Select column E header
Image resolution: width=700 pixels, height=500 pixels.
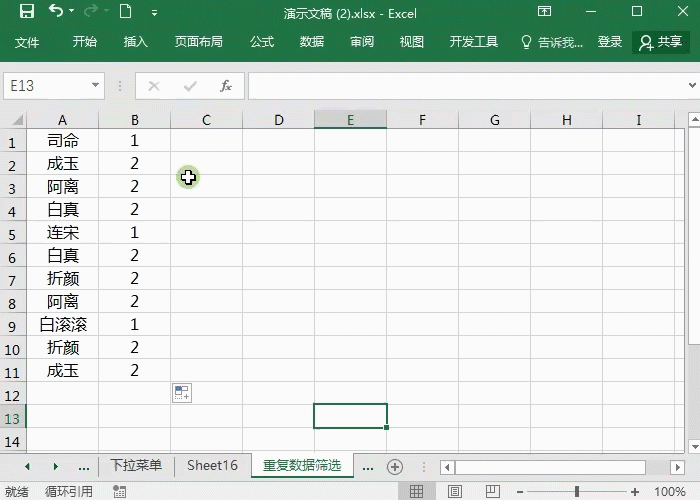pyautogui.click(x=350, y=120)
